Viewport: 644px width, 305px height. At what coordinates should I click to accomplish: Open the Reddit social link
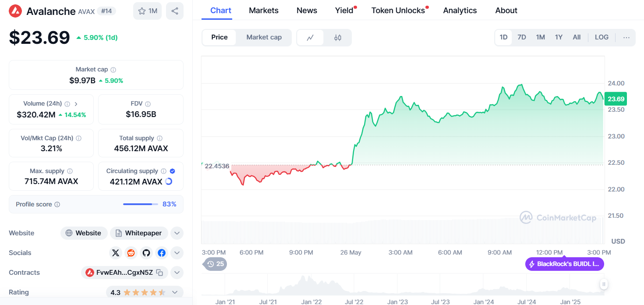pyautogui.click(x=131, y=253)
